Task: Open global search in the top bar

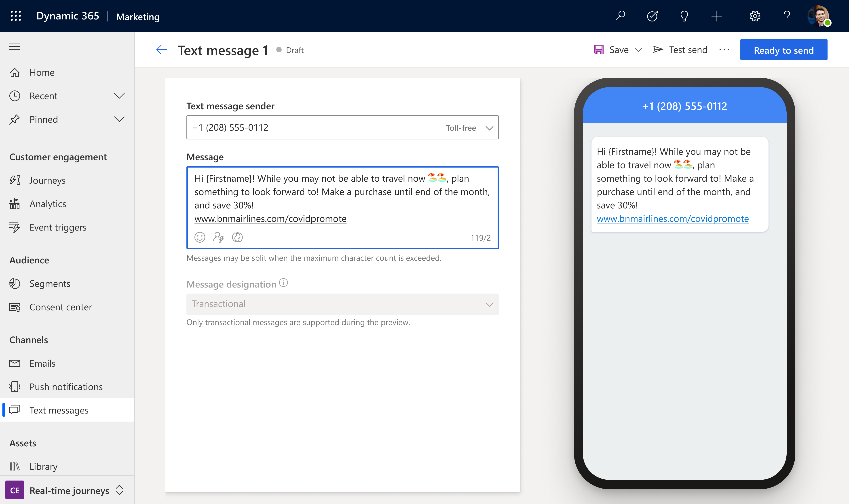Action: point(620,16)
